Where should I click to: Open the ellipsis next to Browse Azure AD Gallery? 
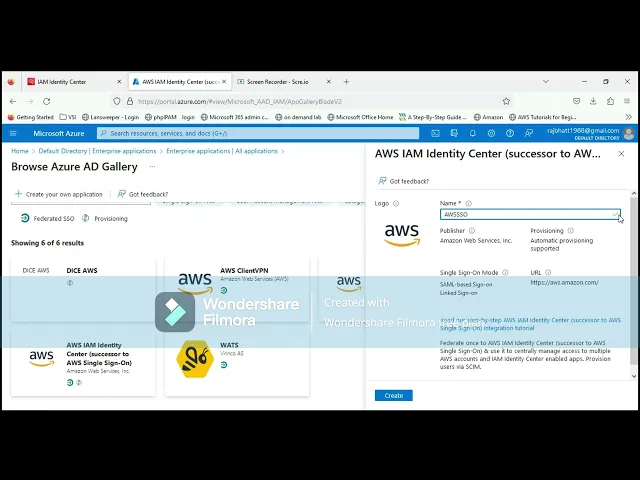[152, 167]
